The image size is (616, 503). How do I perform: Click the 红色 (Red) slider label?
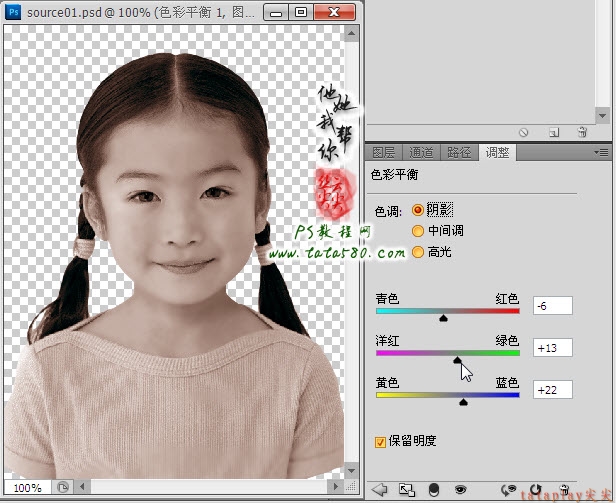tap(507, 299)
